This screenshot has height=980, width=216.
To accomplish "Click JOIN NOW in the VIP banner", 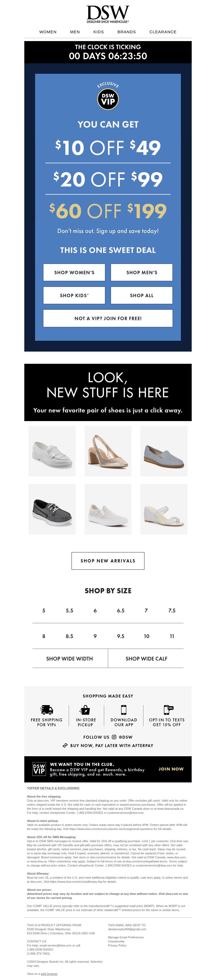I will point(171,769).
